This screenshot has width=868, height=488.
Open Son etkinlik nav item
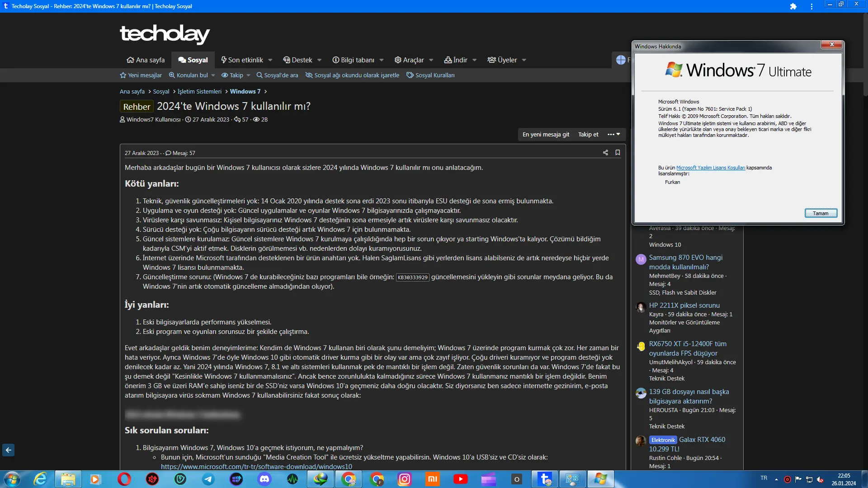point(242,60)
